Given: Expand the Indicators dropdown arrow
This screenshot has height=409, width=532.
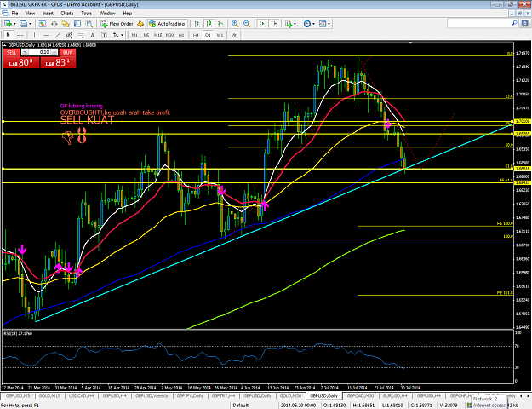Looking at the screenshot, I should [295, 24].
